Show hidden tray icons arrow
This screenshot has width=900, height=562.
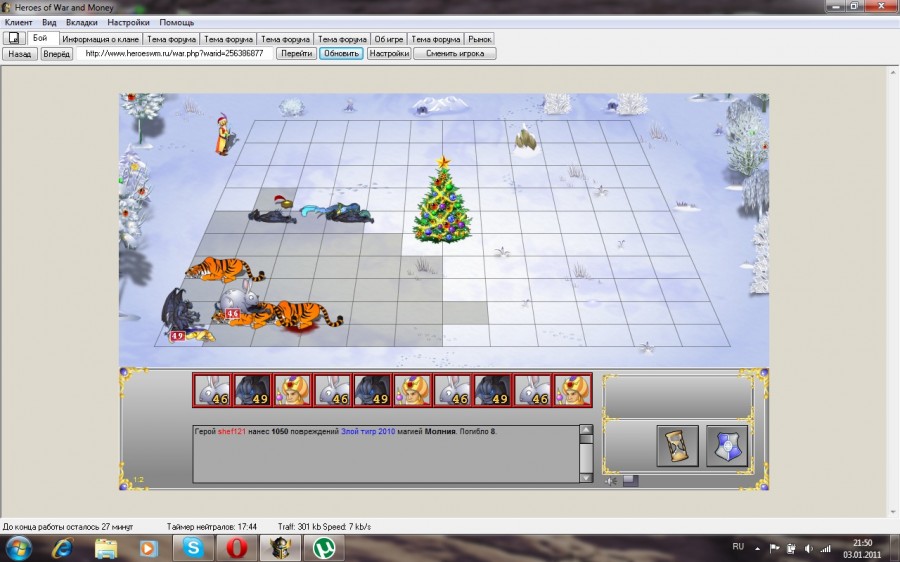(757, 549)
